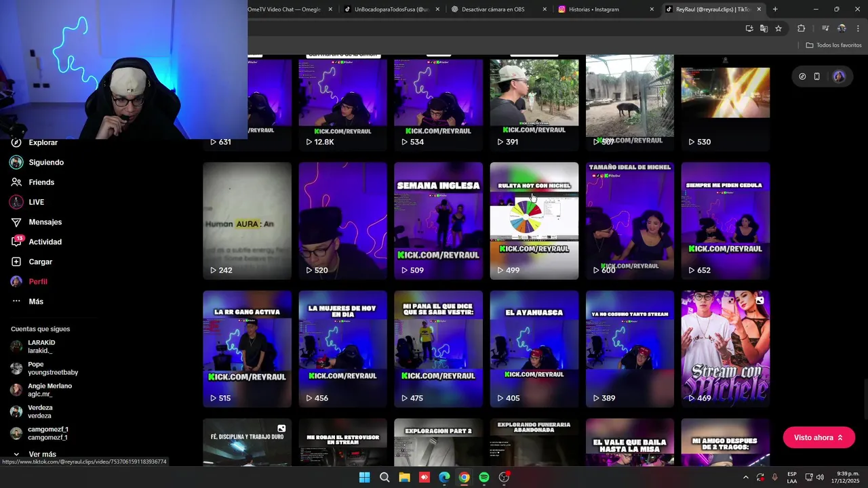Go to Perfil in the sidebar
This screenshot has height=488, width=868.
pyautogui.click(x=29, y=281)
